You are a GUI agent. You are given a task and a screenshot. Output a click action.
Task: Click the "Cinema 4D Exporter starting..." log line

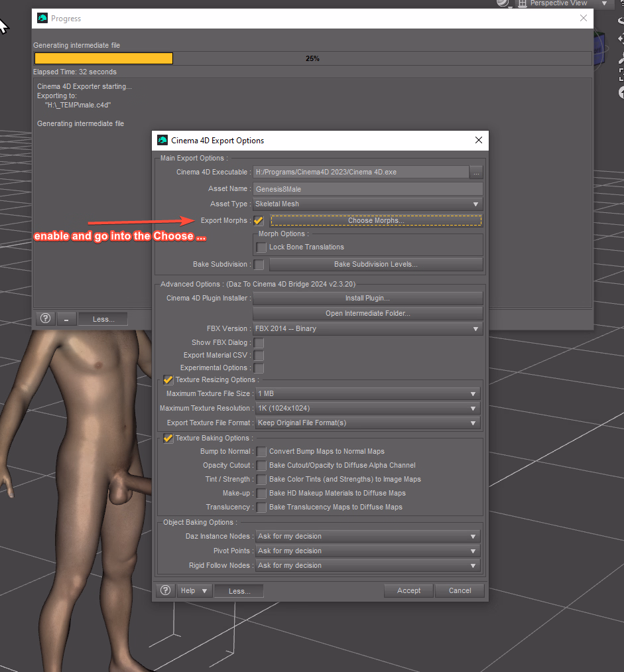pyautogui.click(x=84, y=87)
